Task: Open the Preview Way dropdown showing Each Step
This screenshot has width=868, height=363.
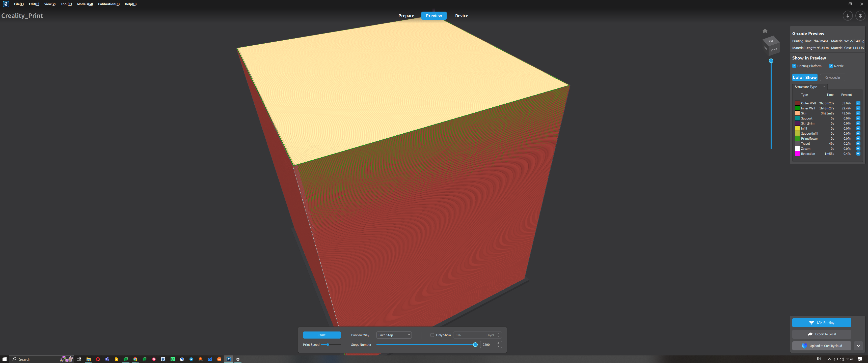Action: coord(394,335)
